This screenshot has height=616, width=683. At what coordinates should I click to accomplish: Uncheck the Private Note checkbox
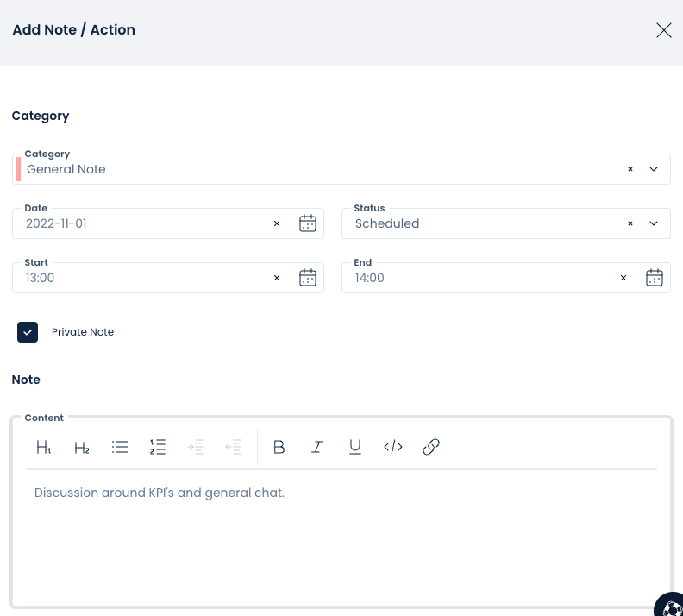tap(28, 332)
